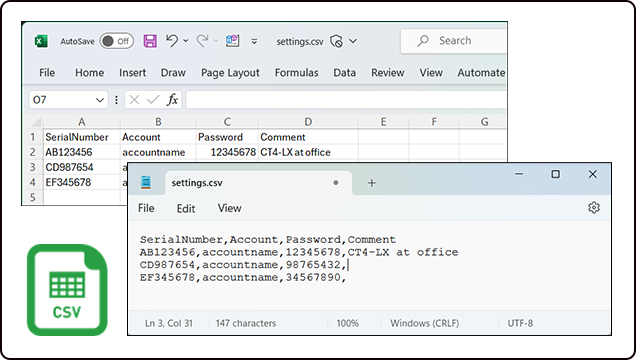This screenshot has height=360, width=636.
Task: Select row 5 header in Excel
Action: 33,197
